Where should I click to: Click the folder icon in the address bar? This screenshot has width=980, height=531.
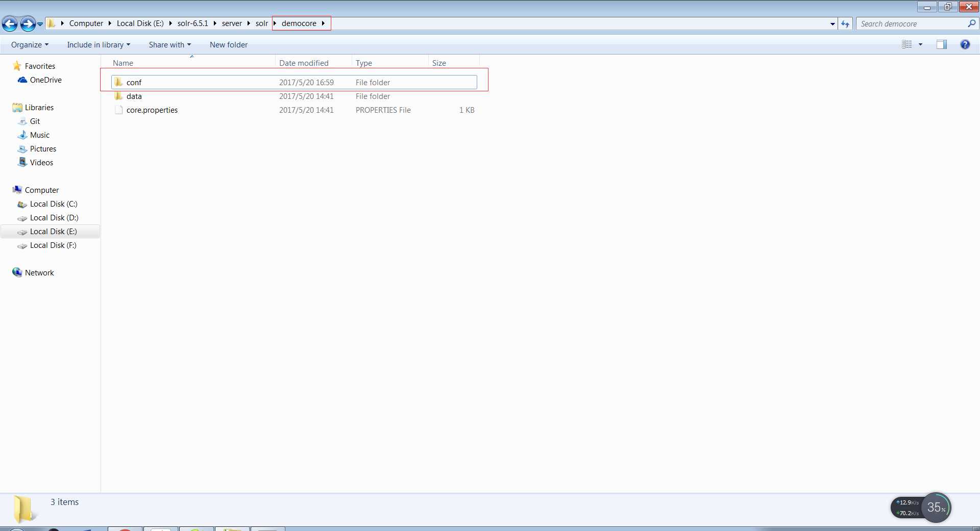52,23
